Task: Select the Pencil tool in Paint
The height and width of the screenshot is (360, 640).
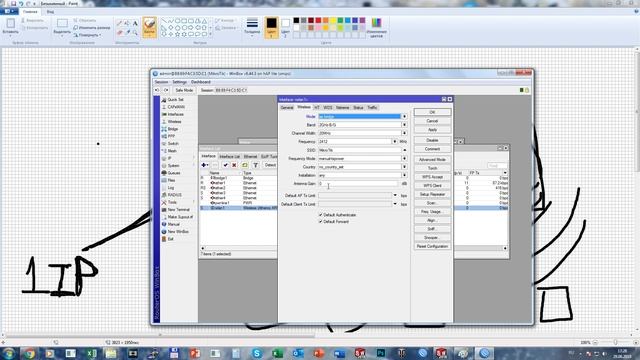Action: point(119,24)
